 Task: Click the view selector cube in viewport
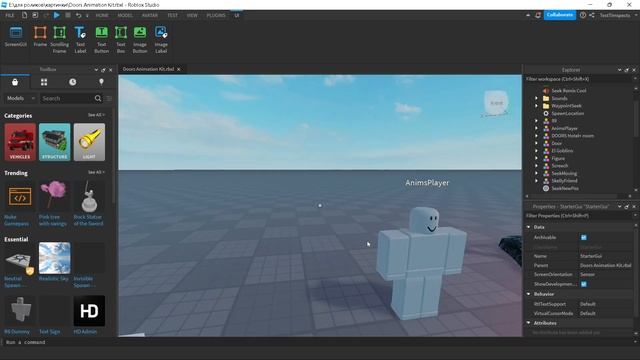(x=496, y=103)
